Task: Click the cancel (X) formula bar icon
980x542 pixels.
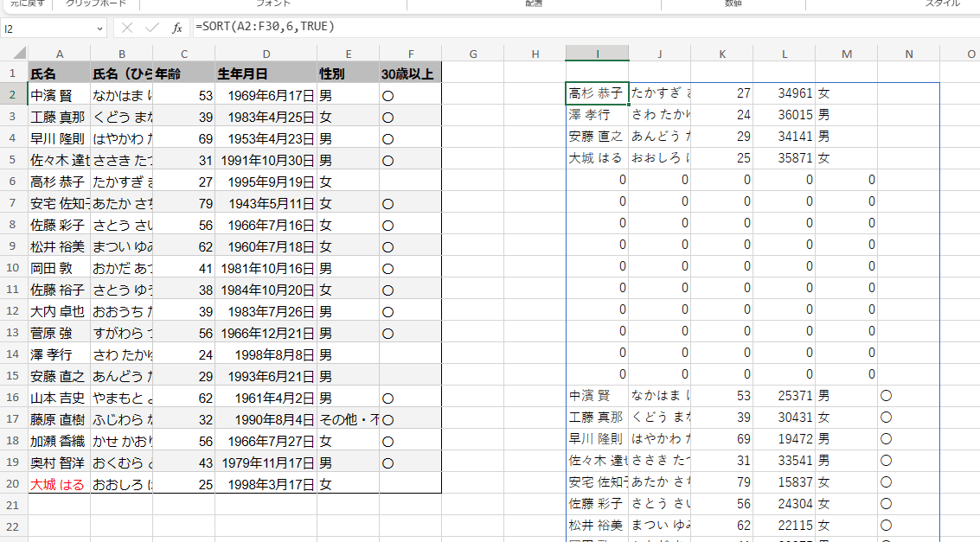Action: click(x=127, y=28)
